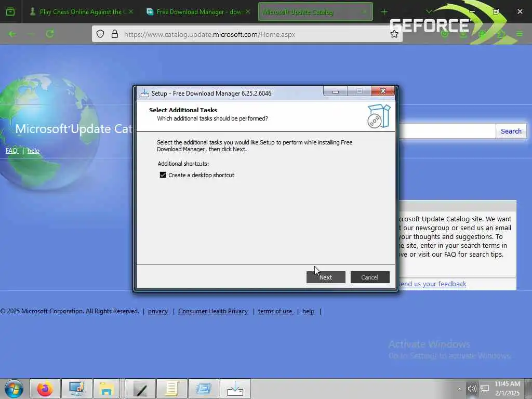
Task: Switch to the Free Download Manager tab
Action: tap(198, 12)
